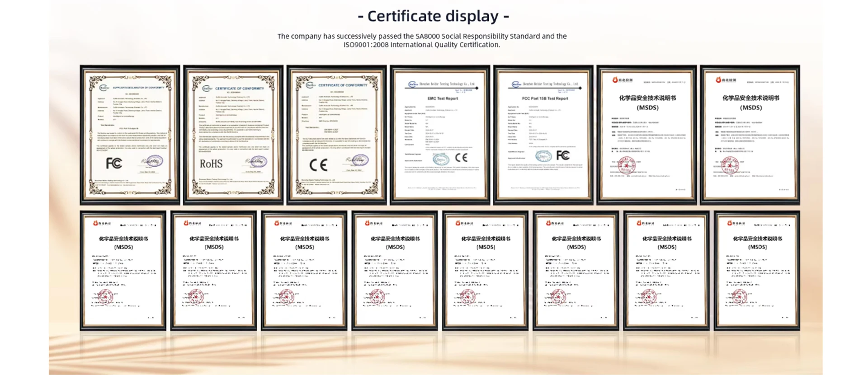The width and height of the screenshot is (868, 375).
Task: Click the FC logo on the FCC Part 15B report
Action: 563,156
